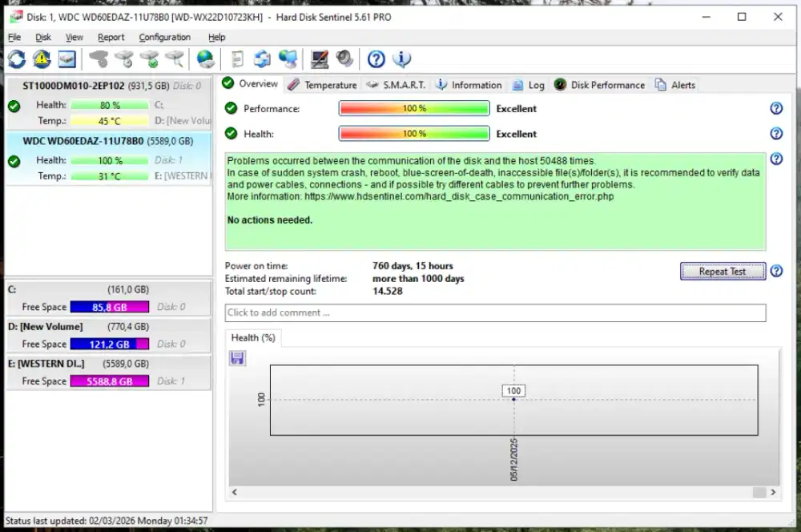Click the add comment input field
The image size is (801, 532).
[494, 312]
